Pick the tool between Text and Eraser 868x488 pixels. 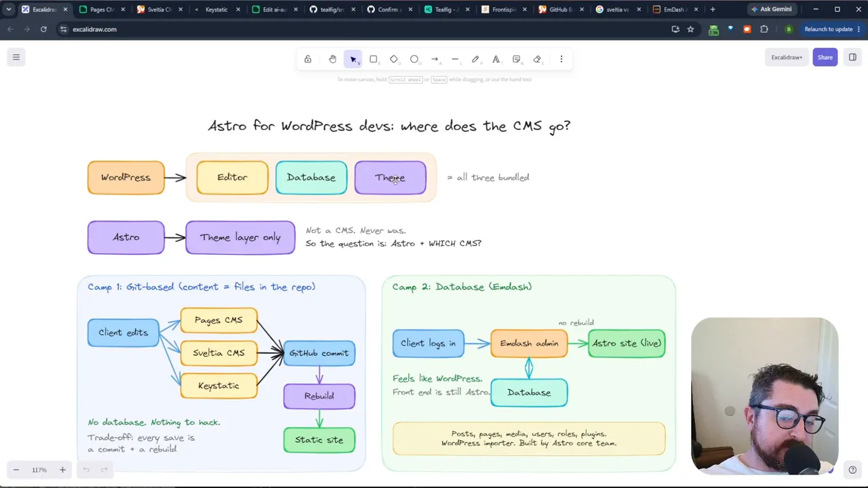coord(517,59)
